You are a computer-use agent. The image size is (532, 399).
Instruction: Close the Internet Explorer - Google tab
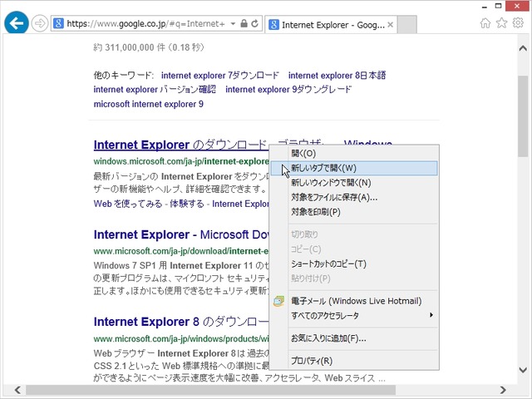[x=391, y=25]
